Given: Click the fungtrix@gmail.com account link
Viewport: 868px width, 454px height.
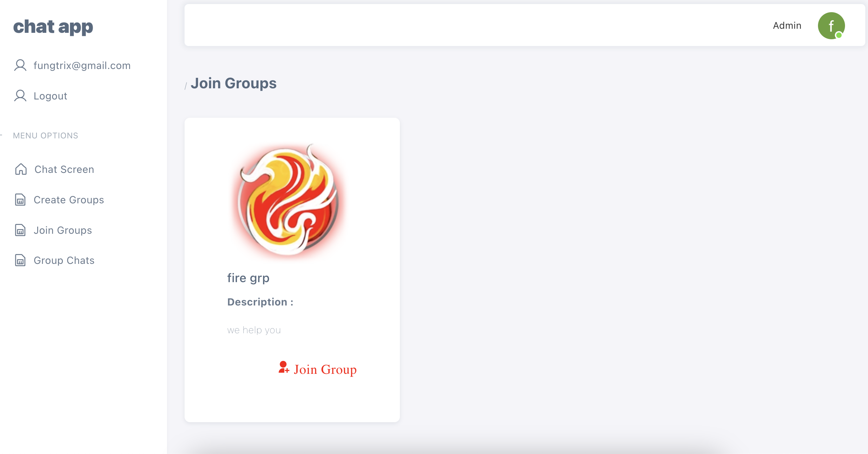Looking at the screenshot, I should [82, 65].
